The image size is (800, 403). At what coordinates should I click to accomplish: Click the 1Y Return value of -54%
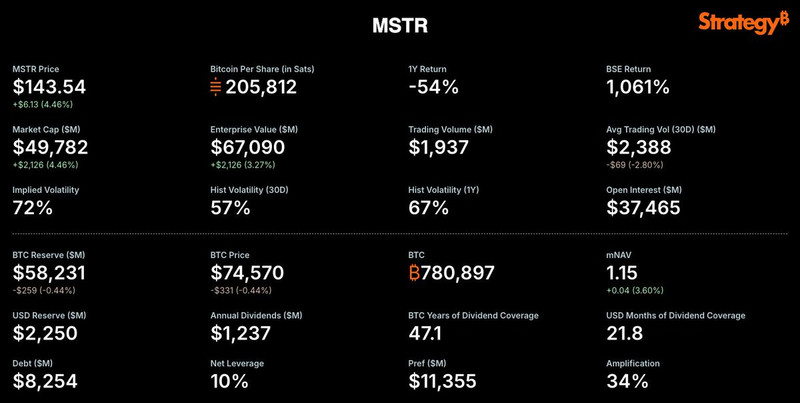tap(434, 87)
